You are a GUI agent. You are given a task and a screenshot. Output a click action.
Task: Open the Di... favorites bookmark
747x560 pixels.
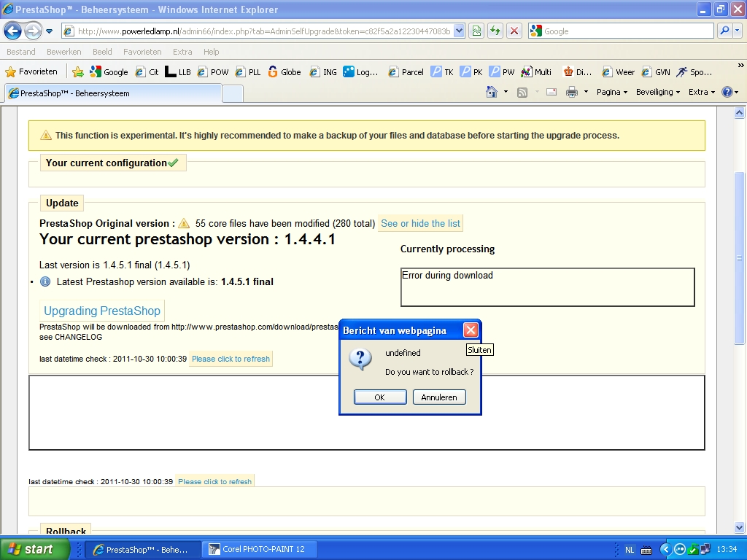[x=577, y=72]
